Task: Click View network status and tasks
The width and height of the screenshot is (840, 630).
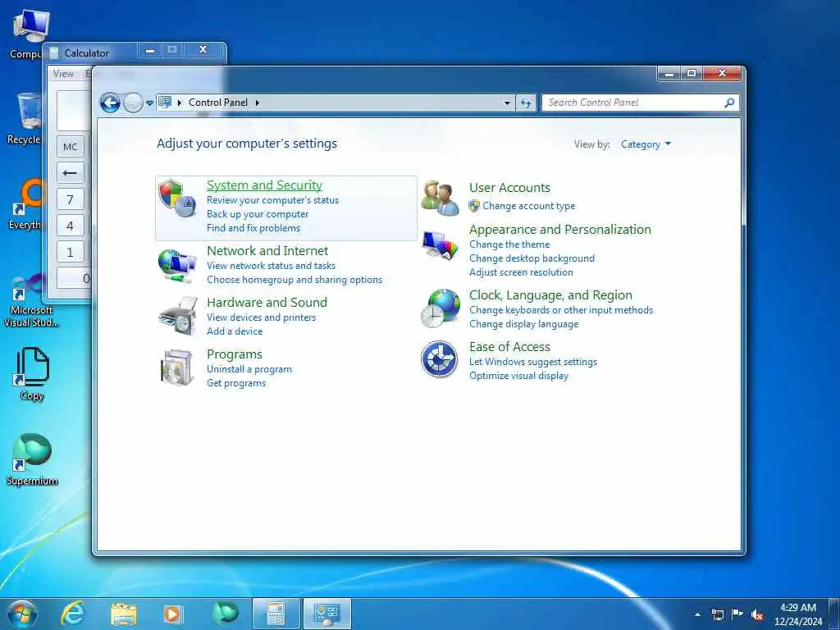Action: click(x=271, y=265)
